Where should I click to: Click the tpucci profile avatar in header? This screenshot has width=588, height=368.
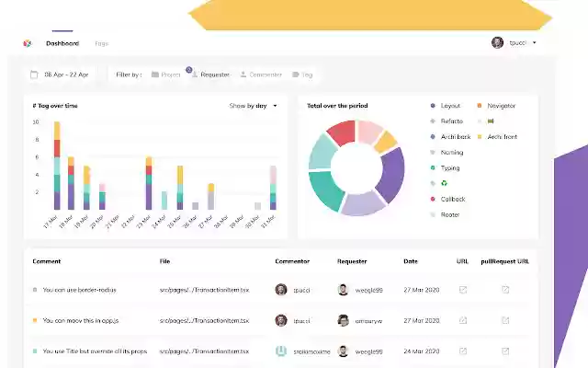497,42
